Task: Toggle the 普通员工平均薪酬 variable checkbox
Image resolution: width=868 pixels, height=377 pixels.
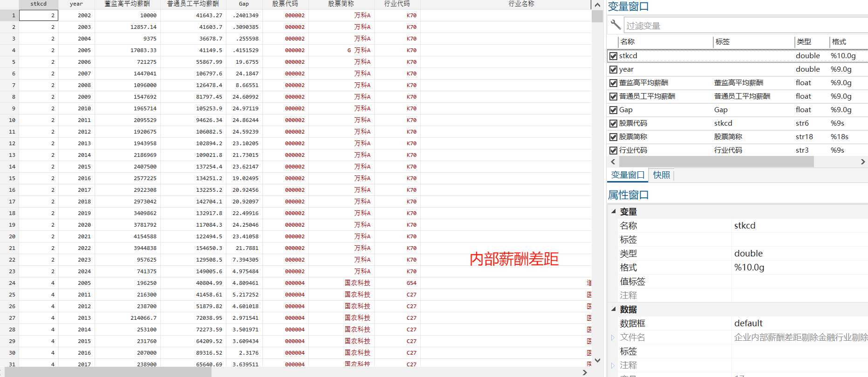Action: pyautogui.click(x=613, y=96)
